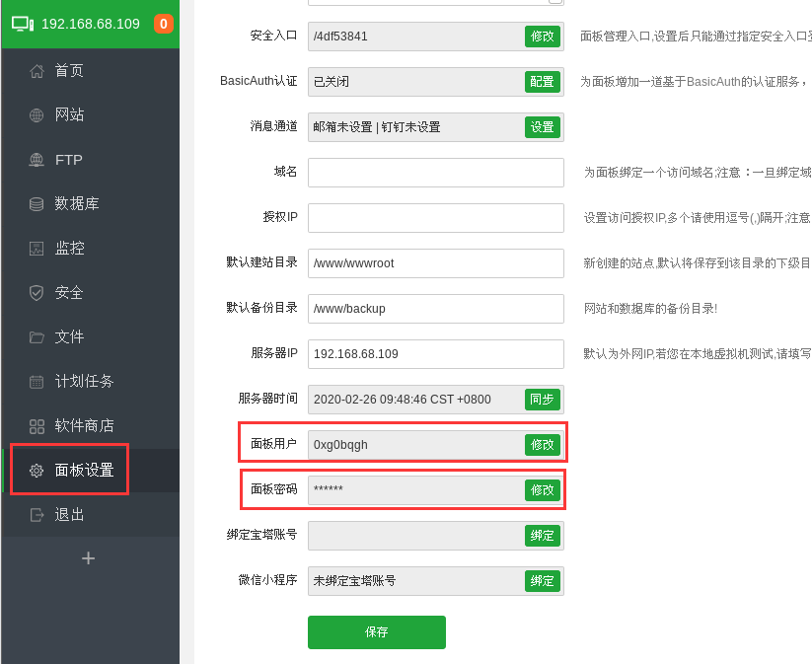Click 配置 for BasicAuth authentication
This screenshot has width=812, height=664.
[542, 82]
